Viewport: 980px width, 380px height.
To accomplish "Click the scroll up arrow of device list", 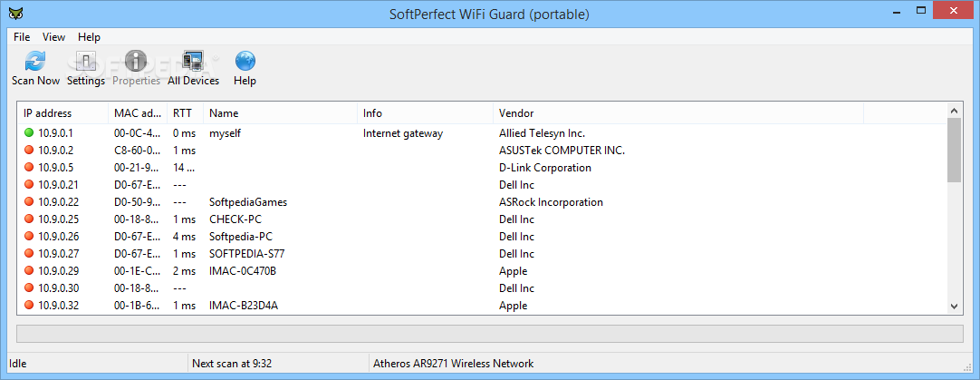I will tap(954, 111).
